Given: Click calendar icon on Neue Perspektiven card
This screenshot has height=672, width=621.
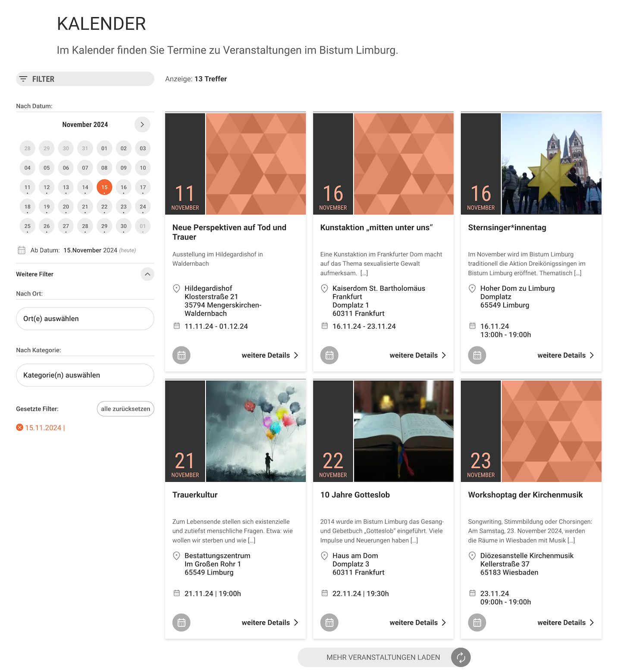Looking at the screenshot, I should coord(181,355).
